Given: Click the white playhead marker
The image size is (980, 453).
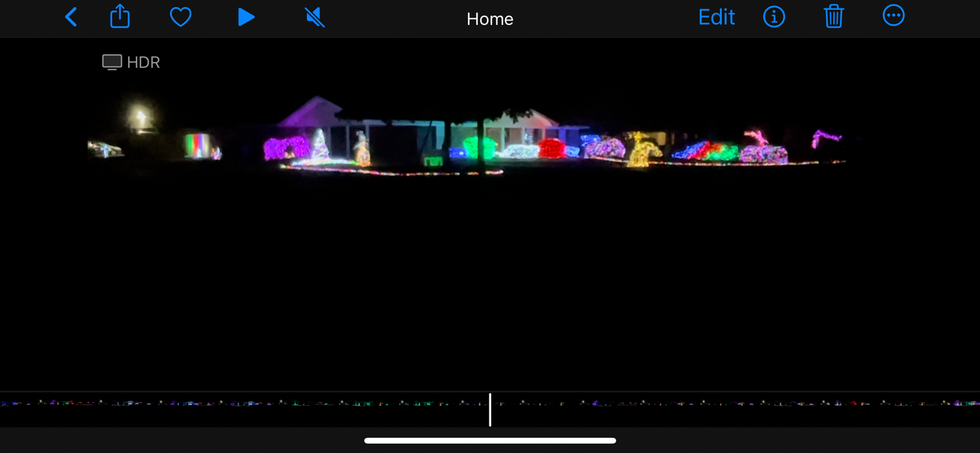Looking at the screenshot, I should tap(490, 410).
